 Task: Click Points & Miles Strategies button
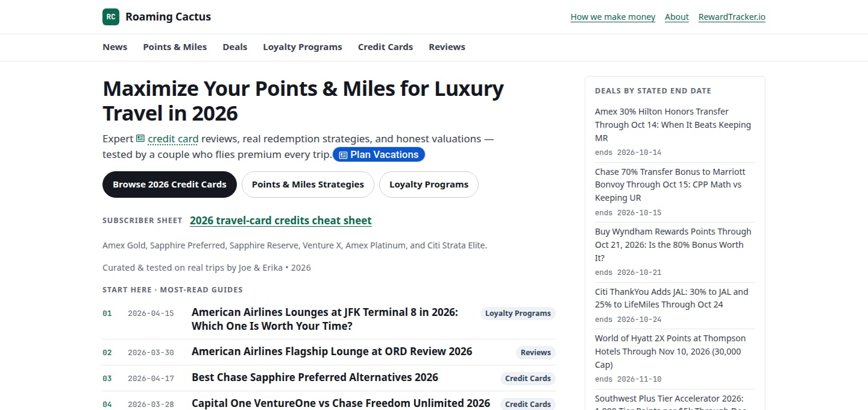coord(307,184)
